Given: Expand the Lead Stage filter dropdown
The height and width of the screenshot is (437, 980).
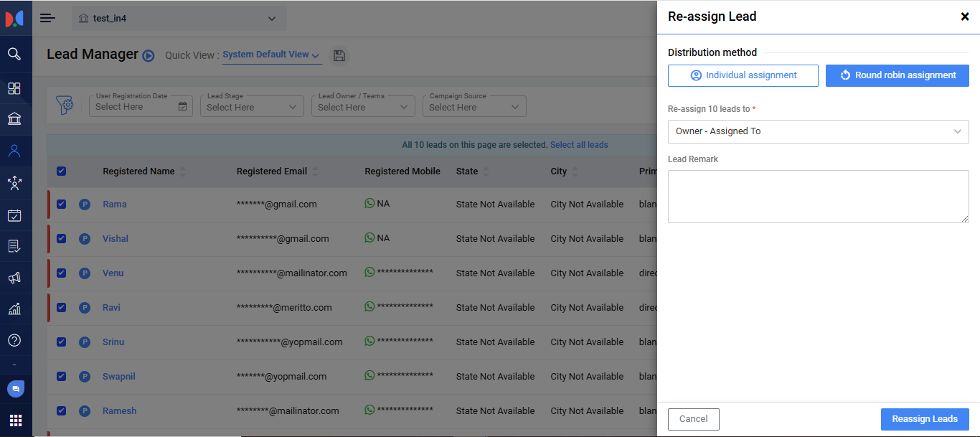Looking at the screenshot, I should click(252, 107).
